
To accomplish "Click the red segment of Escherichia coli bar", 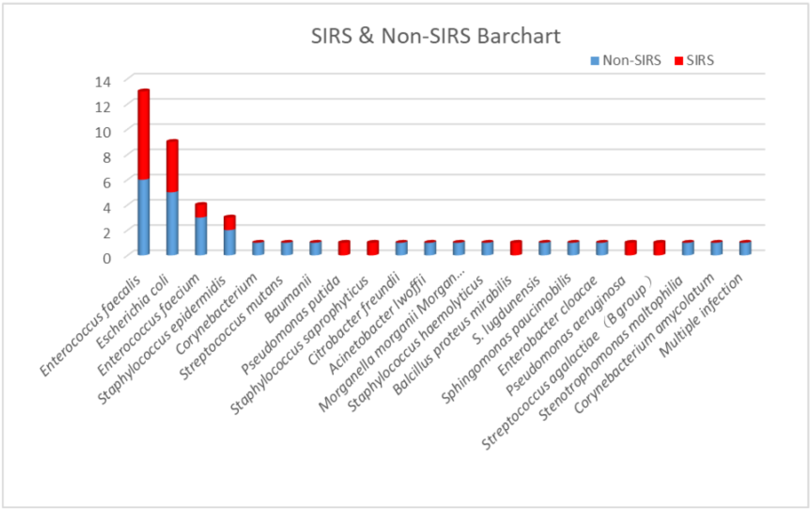I will click(x=172, y=166).
